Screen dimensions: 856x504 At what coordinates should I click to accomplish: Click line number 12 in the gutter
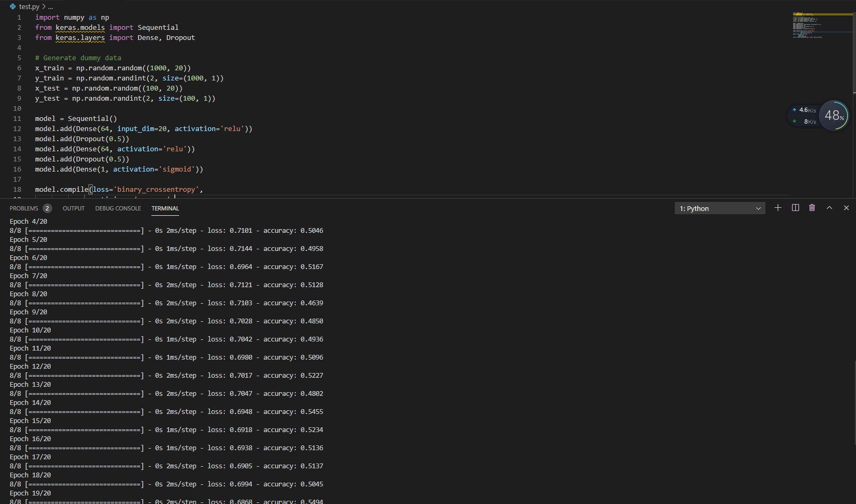tap(17, 129)
